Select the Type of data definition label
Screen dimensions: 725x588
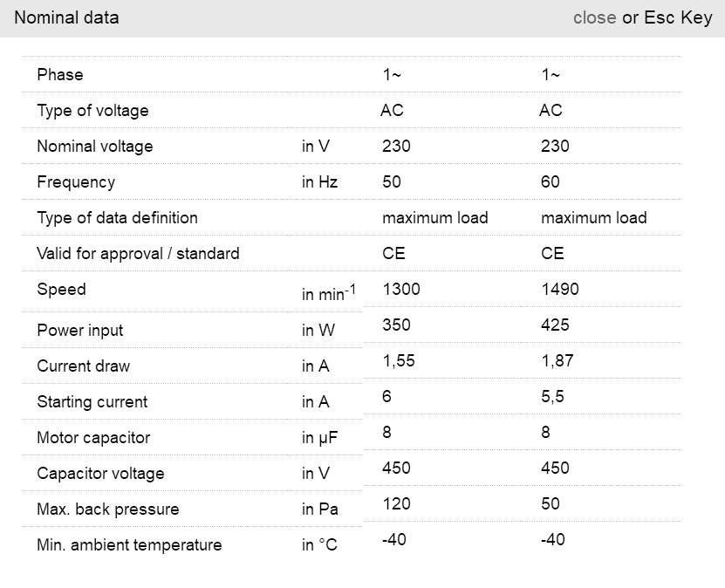117,218
